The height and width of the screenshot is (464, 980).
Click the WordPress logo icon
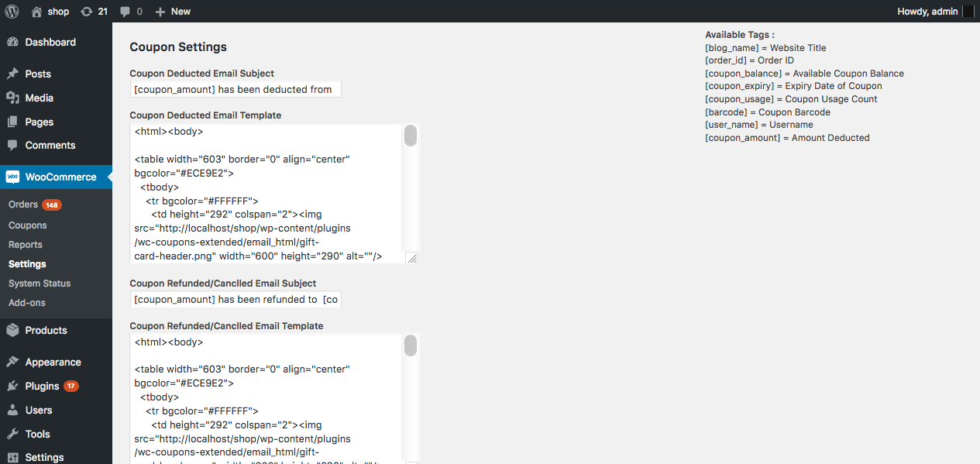(12, 12)
